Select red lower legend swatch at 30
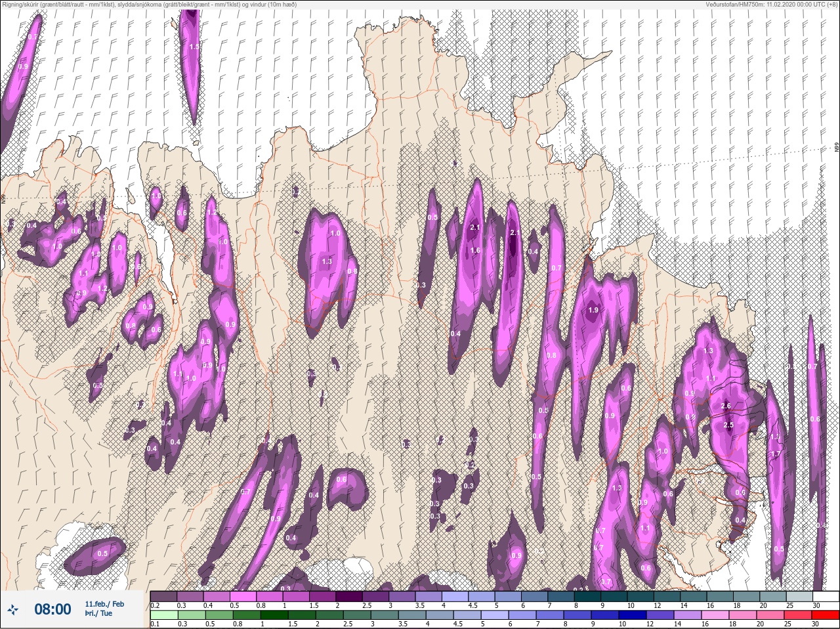840x629 pixels. (825, 615)
